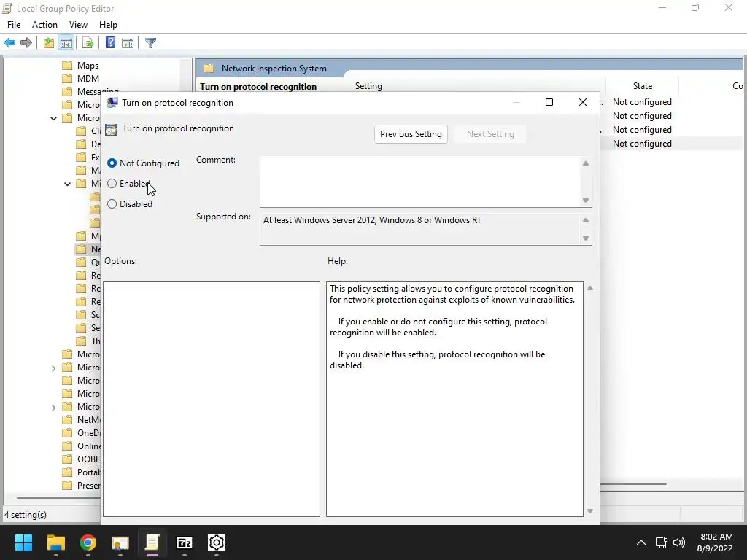Click the Help pane scroll-up arrow

click(x=589, y=288)
